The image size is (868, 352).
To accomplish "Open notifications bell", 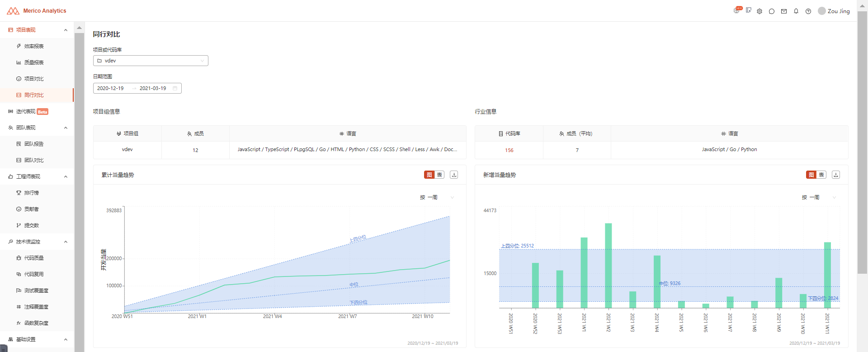I will [796, 11].
